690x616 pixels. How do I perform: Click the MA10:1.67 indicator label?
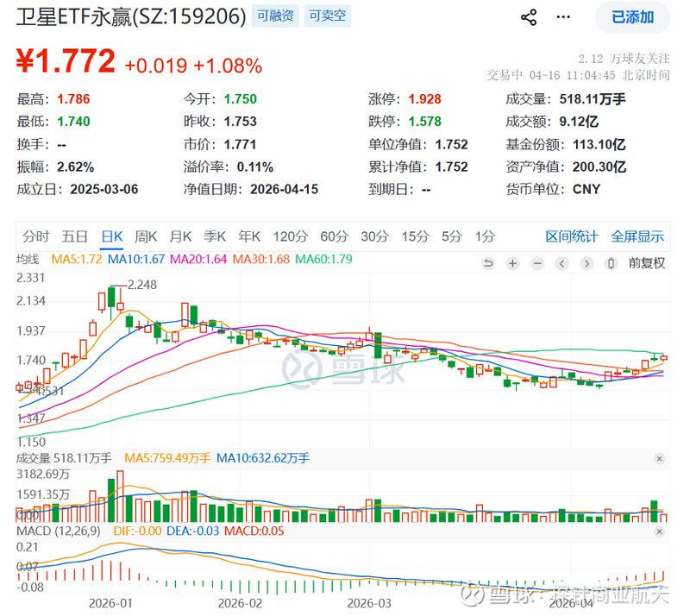click(x=136, y=259)
